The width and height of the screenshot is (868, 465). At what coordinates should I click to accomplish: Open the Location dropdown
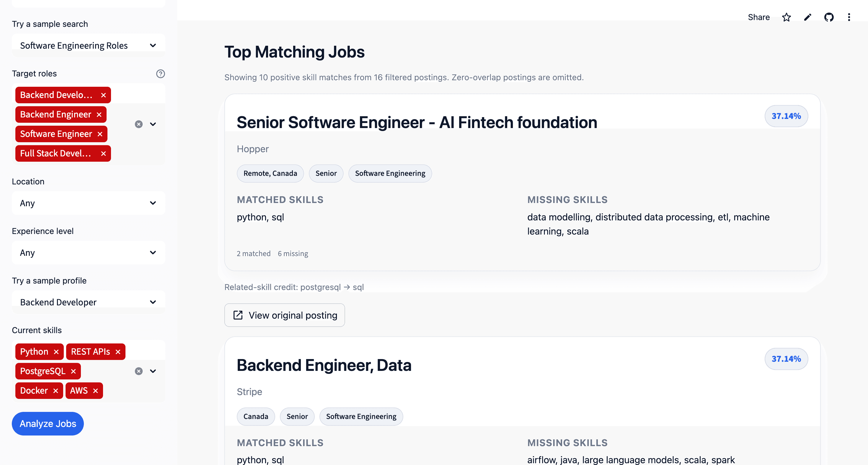(x=88, y=203)
